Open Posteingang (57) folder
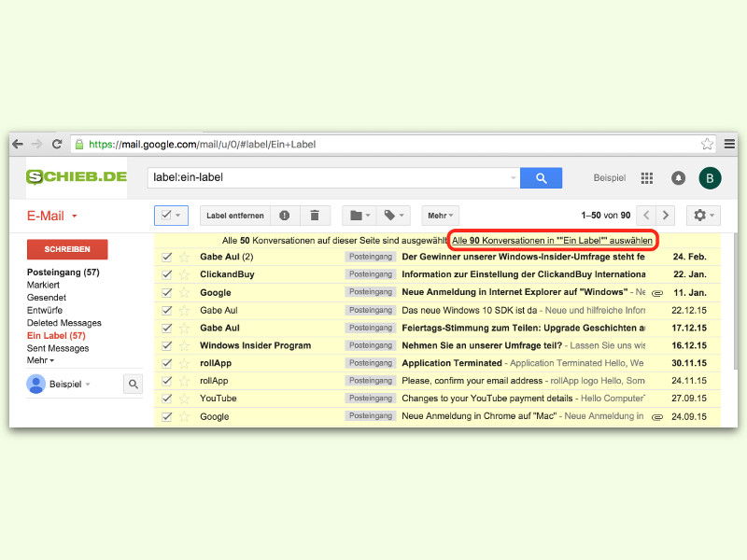This screenshot has width=747, height=560. (x=63, y=273)
